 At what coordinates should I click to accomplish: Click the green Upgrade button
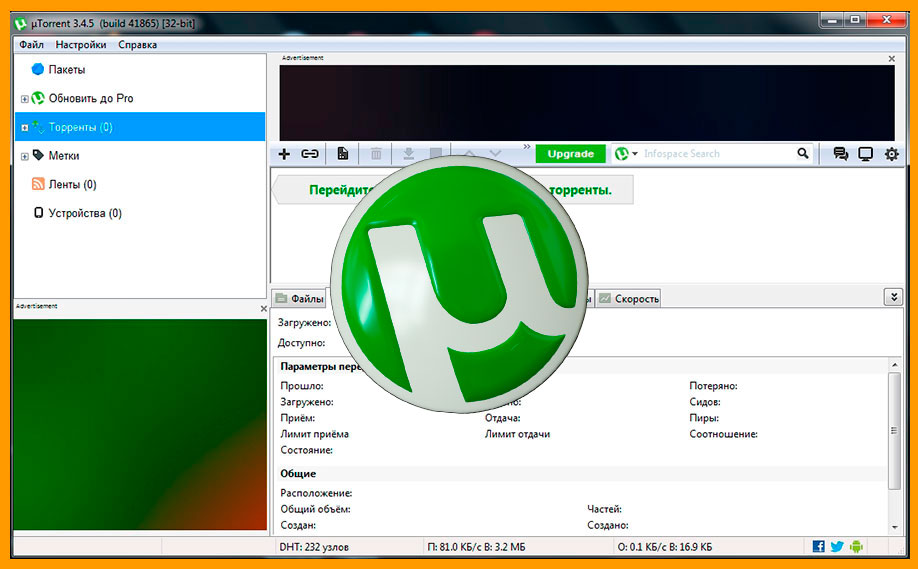point(570,154)
